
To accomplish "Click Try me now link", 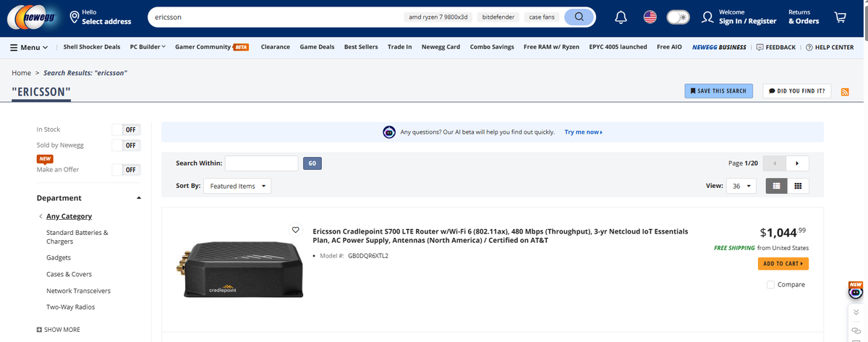I will coord(584,132).
